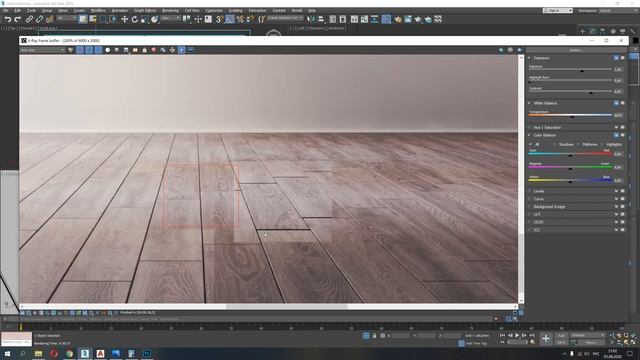The width and height of the screenshot is (640, 360).
Task: Click the clear image bucket icon in VFB
Action: coord(144,50)
